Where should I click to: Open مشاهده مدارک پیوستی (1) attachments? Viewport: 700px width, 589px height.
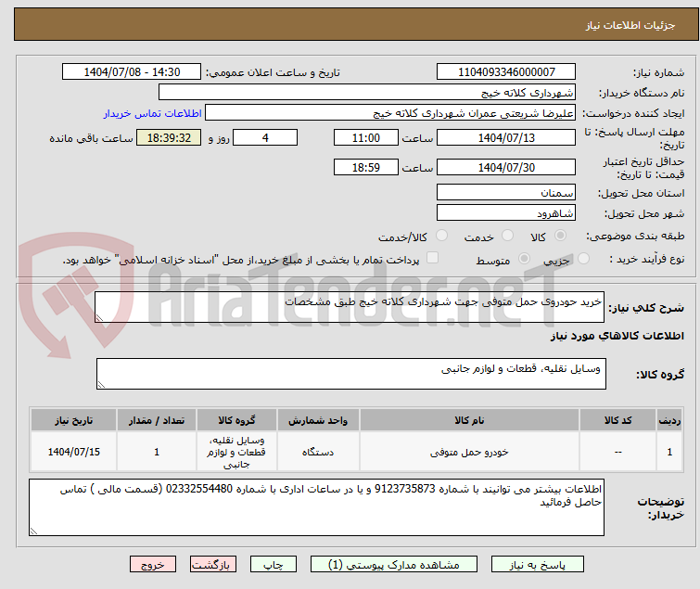point(394,565)
